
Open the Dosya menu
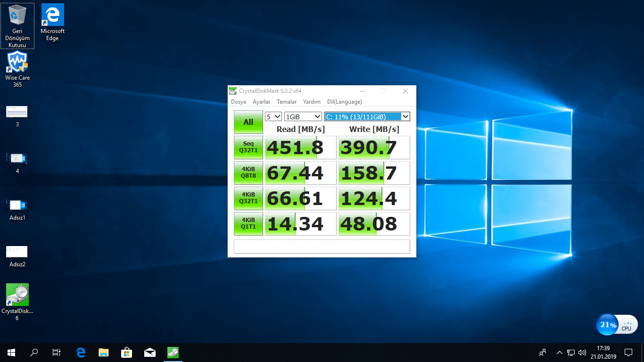[x=239, y=102]
